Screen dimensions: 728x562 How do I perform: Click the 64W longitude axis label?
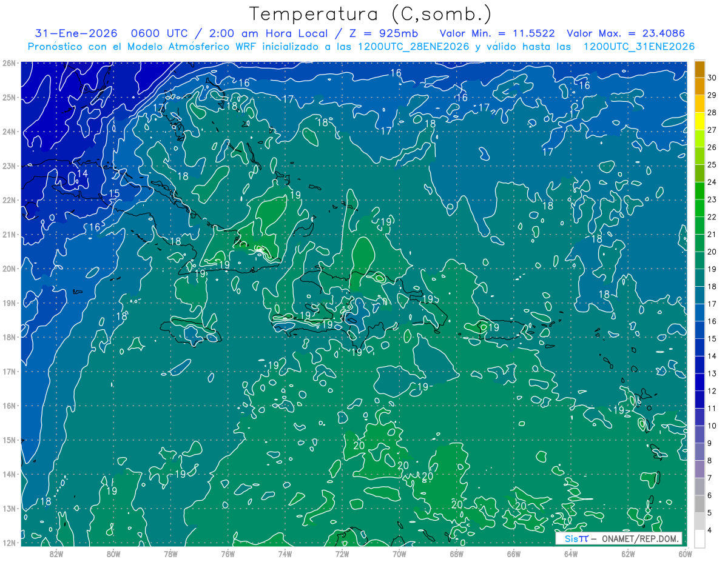tap(571, 554)
